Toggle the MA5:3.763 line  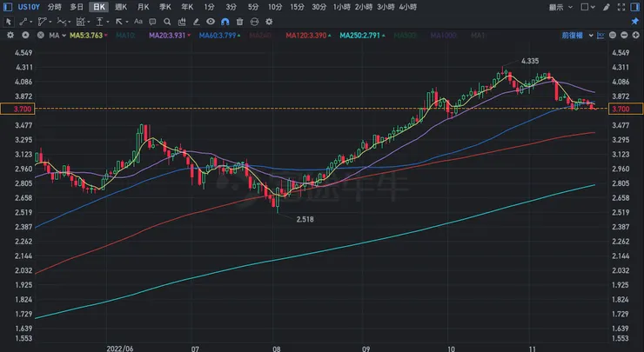point(88,36)
